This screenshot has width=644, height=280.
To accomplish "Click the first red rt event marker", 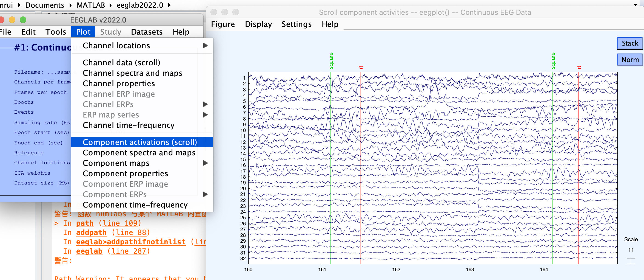I will click(361, 67).
